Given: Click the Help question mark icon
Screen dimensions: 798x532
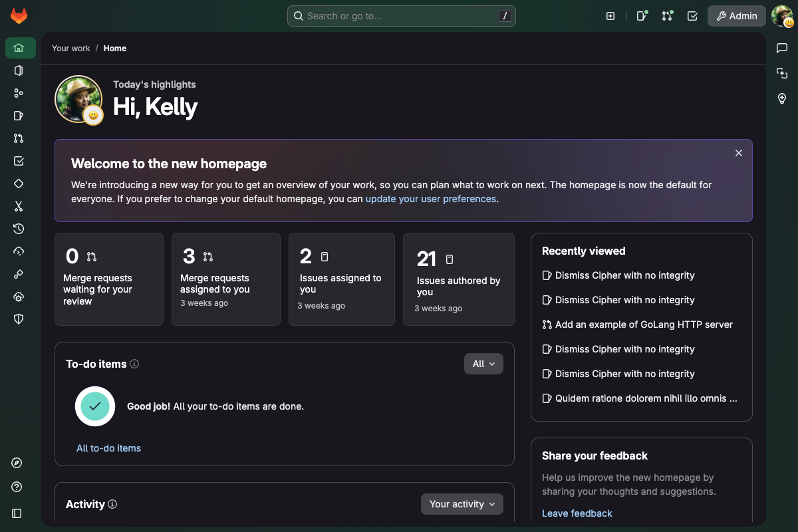Looking at the screenshot, I should pos(17,486).
